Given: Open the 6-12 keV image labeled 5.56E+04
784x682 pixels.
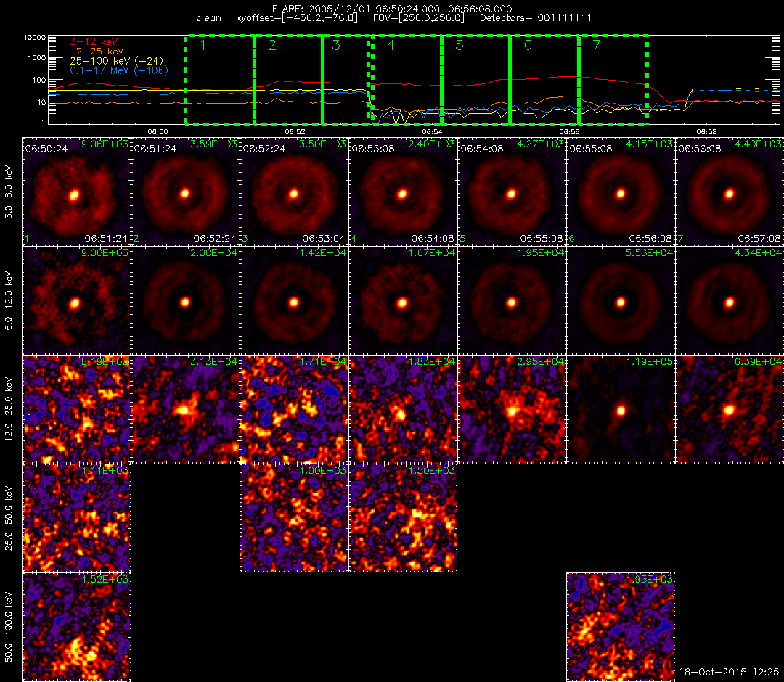Looking at the screenshot, I should tap(621, 301).
